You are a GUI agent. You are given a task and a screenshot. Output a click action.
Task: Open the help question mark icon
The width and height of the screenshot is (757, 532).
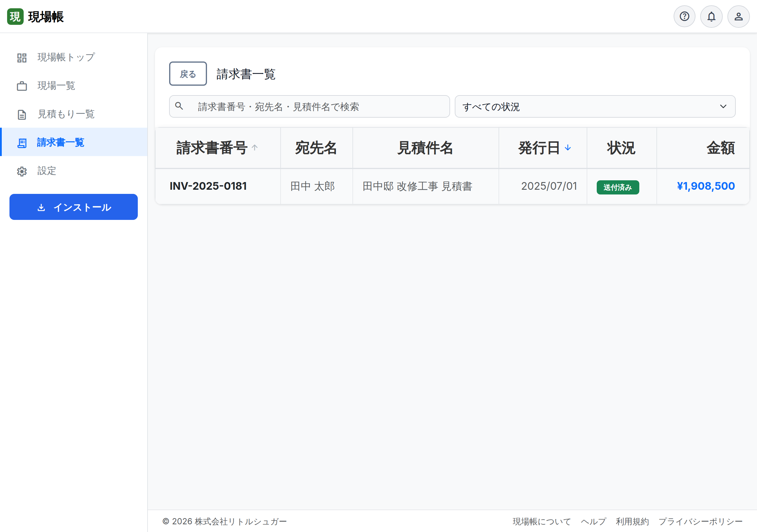click(x=684, y=17)
